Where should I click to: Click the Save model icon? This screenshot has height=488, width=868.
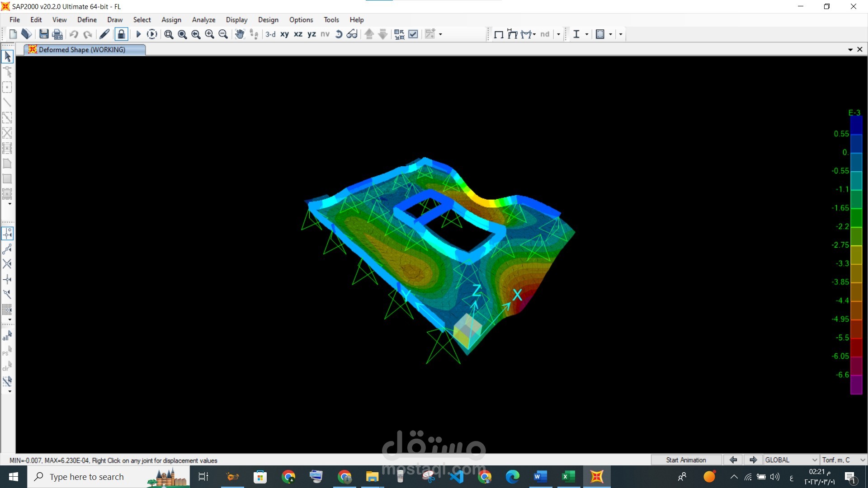coord(44,34)
